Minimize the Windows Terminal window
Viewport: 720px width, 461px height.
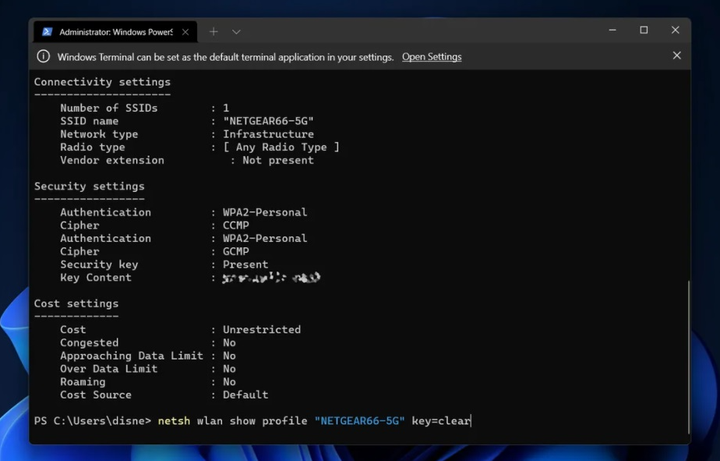pos(612,31)
